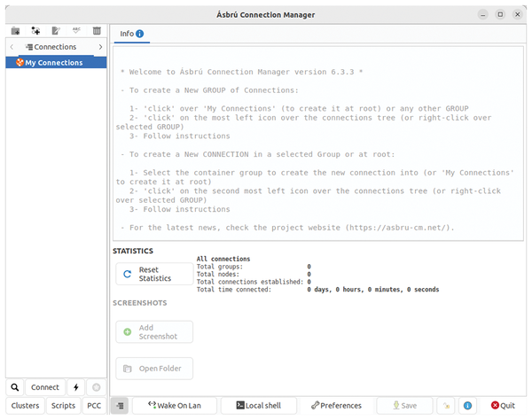Click the welcome text area
Viewport: 532px width, 420px height.
318,144
